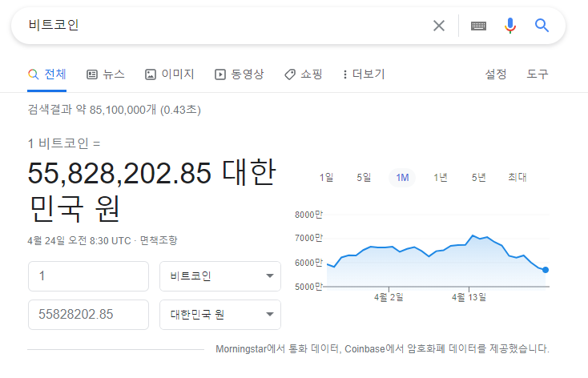The width and height of the screenshot is (588, 378).
Task: Open 설정 search settings
Action: (x=496, y=74)
